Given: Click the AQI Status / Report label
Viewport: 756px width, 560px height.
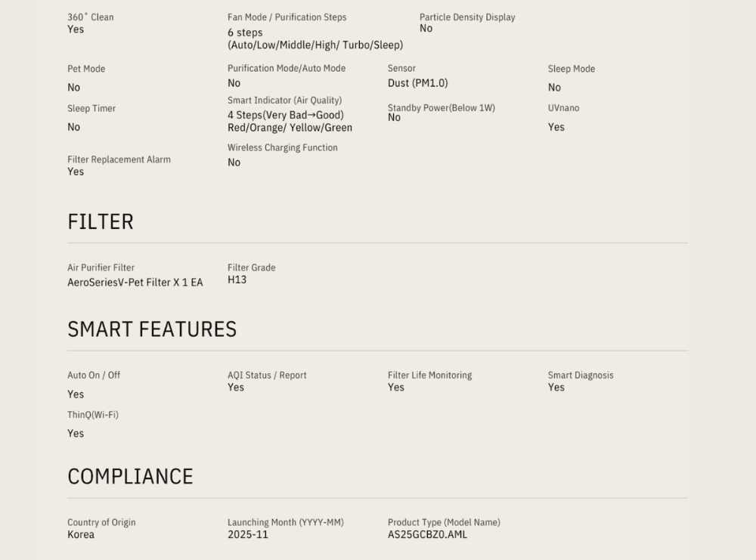Looking at the screenshot, I should (267, 376).
